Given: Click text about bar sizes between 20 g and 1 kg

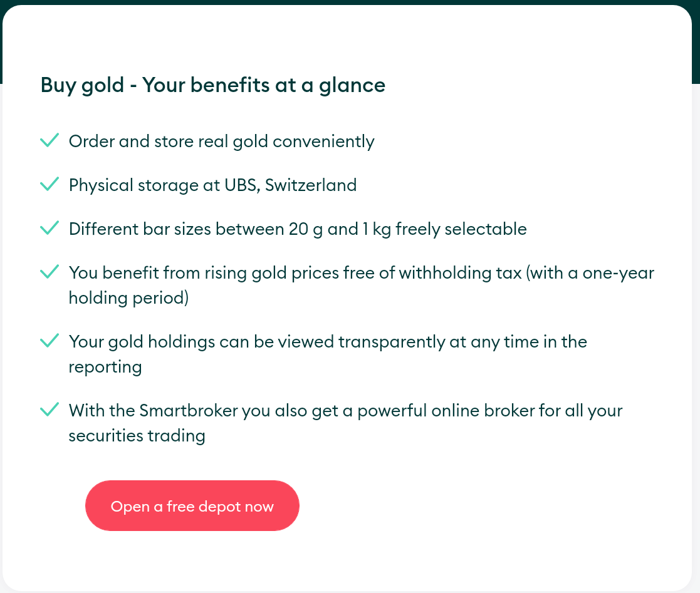Looking at the screenshot, I should [x=298, y=229].
